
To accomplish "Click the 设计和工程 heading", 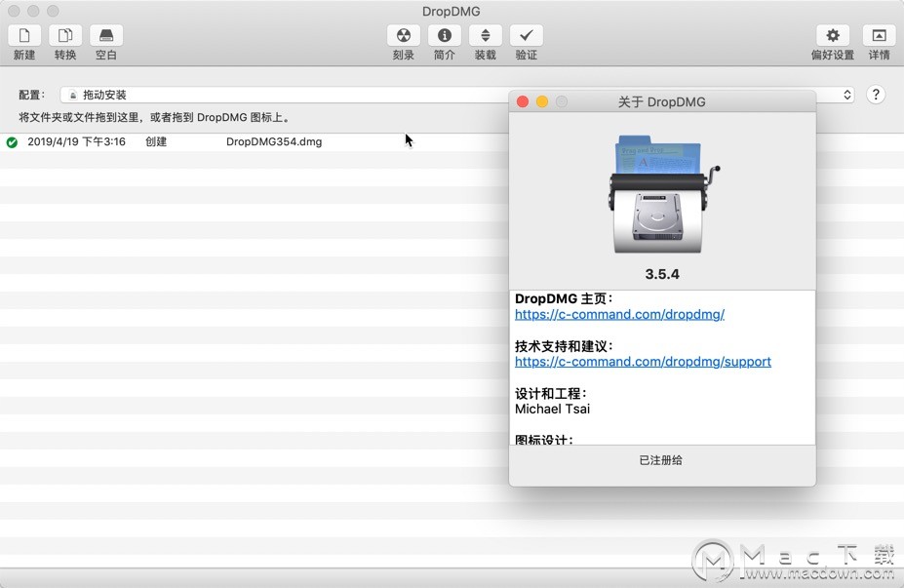I will pyautogui.click(x=551, y=393).
